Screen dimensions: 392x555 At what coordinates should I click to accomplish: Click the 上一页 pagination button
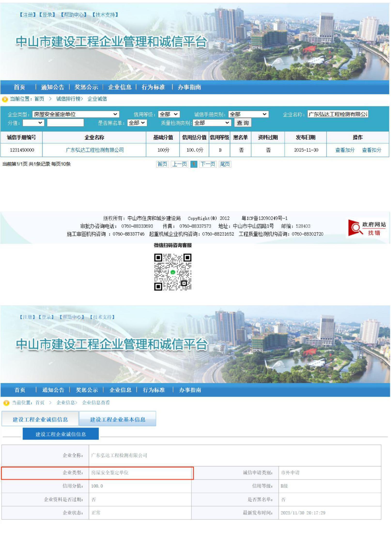[180, 164]
